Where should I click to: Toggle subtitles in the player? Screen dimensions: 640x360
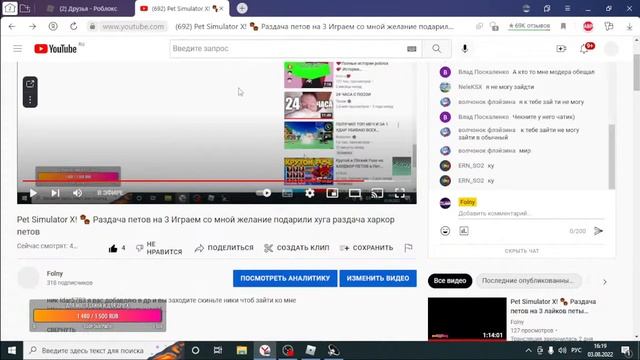point(287,193)
